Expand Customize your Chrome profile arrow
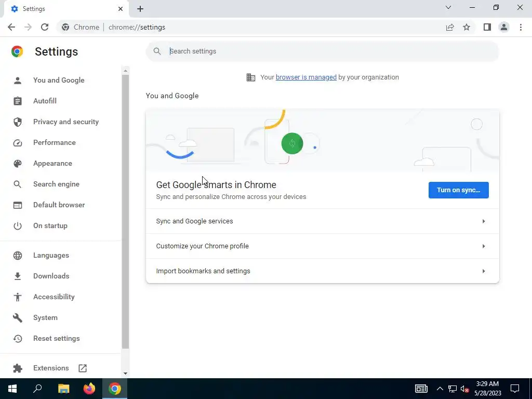 (x=484, y=246)
